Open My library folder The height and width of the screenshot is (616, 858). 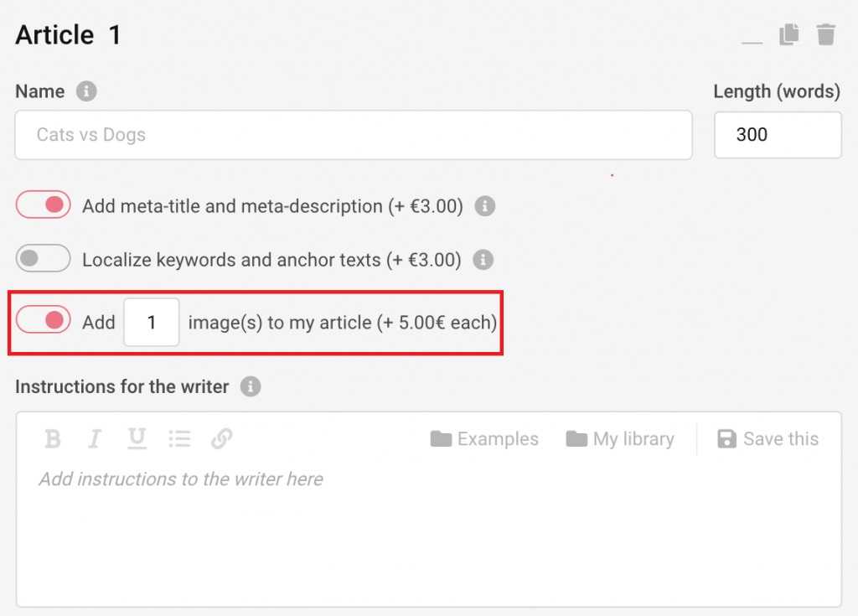click(620, 438)
